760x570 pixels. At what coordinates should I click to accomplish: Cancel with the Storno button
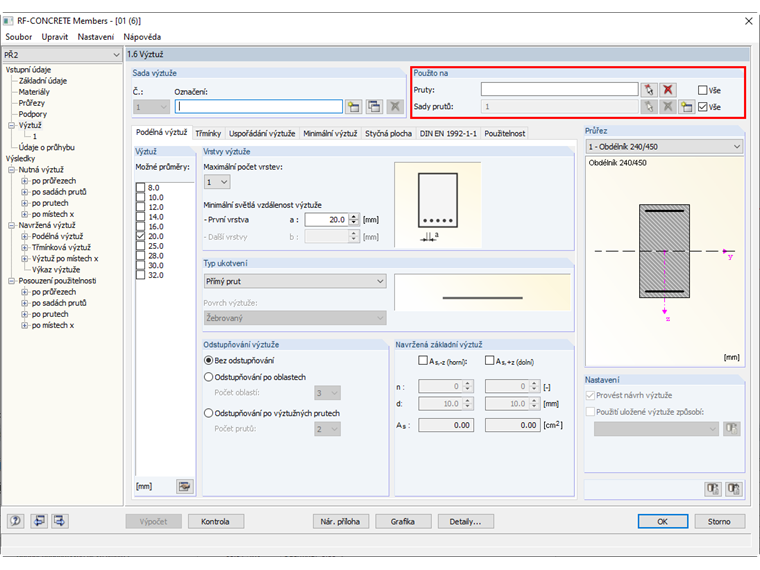tap(719, 522)
